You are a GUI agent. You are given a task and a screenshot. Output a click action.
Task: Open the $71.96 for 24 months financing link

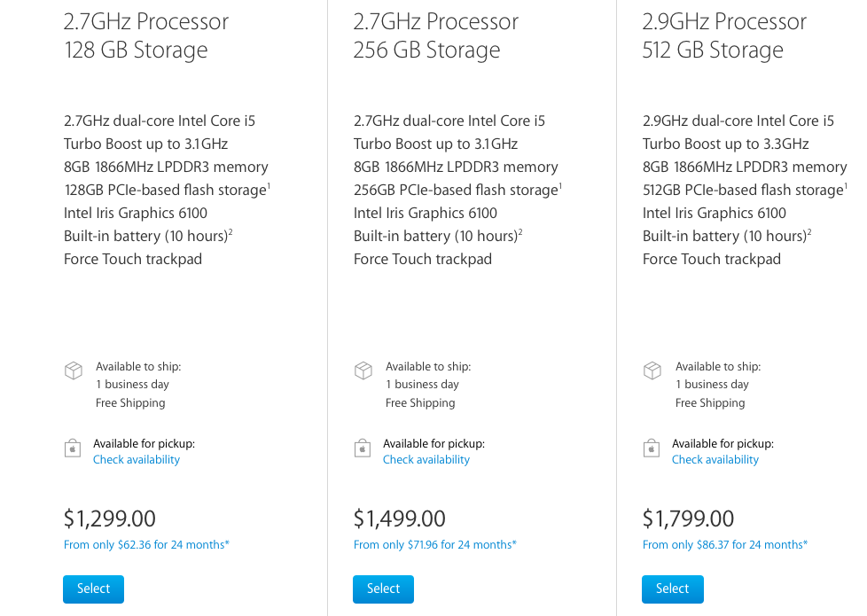[x=434, y=545]
